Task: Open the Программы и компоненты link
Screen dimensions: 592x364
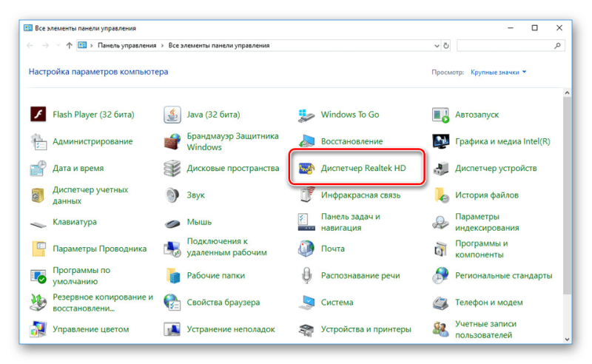Action: (x=482, y=249)
